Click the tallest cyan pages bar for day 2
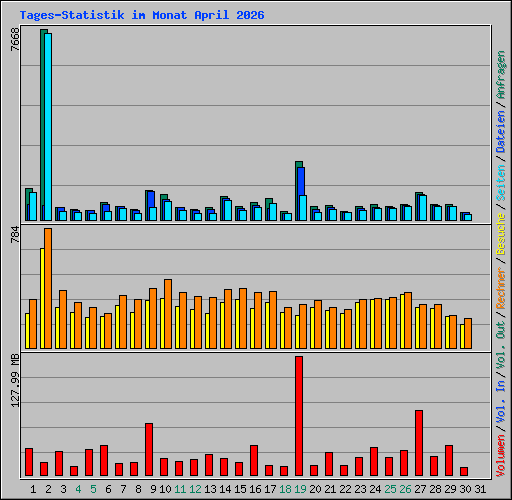The image size is (512, 500). [48, 127]
